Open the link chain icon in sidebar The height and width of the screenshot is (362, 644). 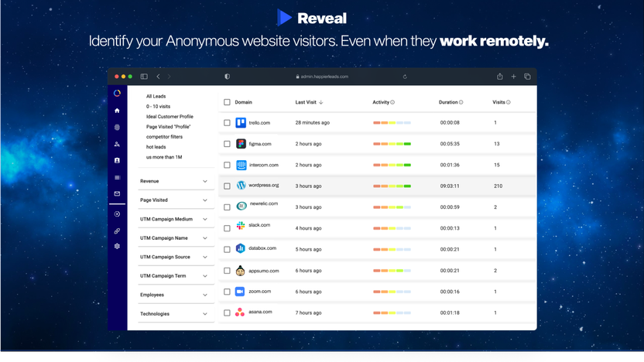(117, 231)
